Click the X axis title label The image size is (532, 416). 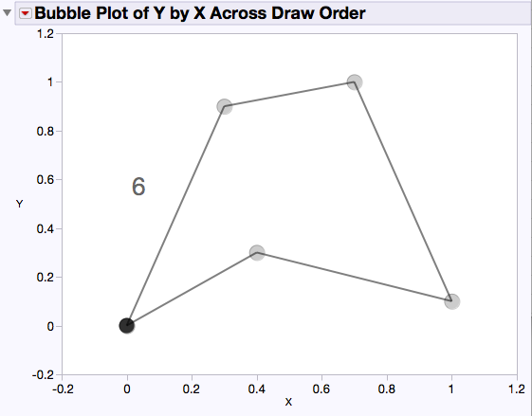point(288,402)
